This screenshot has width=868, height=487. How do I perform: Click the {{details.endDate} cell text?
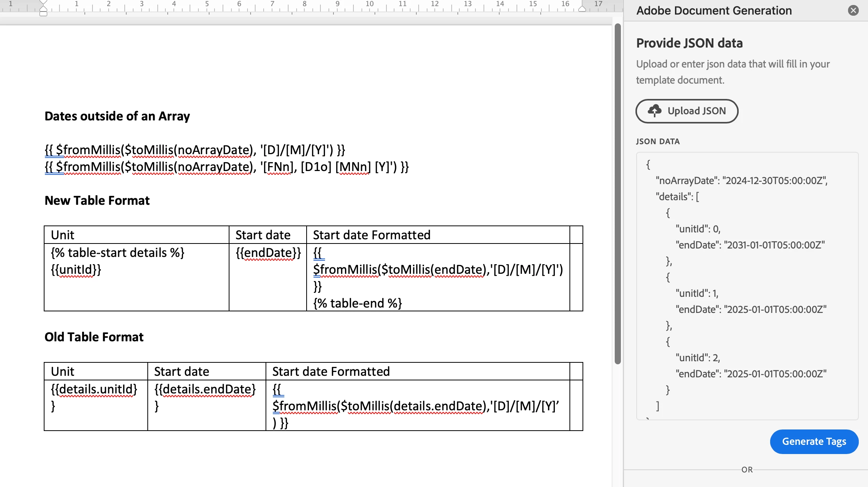tap(205, 389)
